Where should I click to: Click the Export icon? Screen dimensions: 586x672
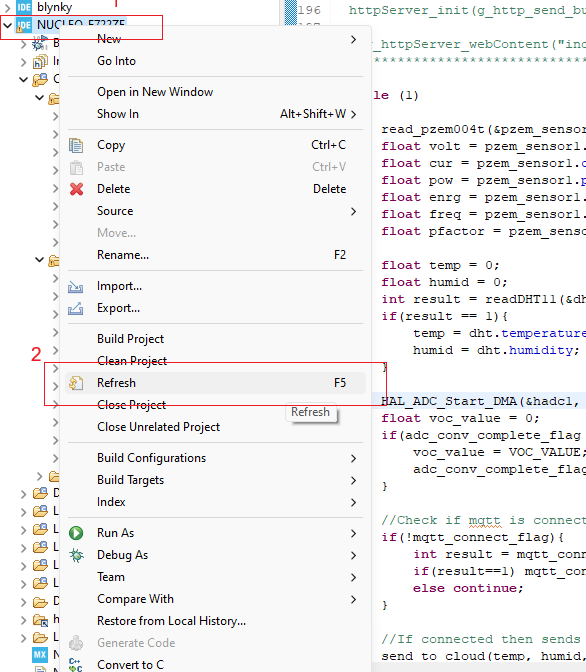point(75,308)
